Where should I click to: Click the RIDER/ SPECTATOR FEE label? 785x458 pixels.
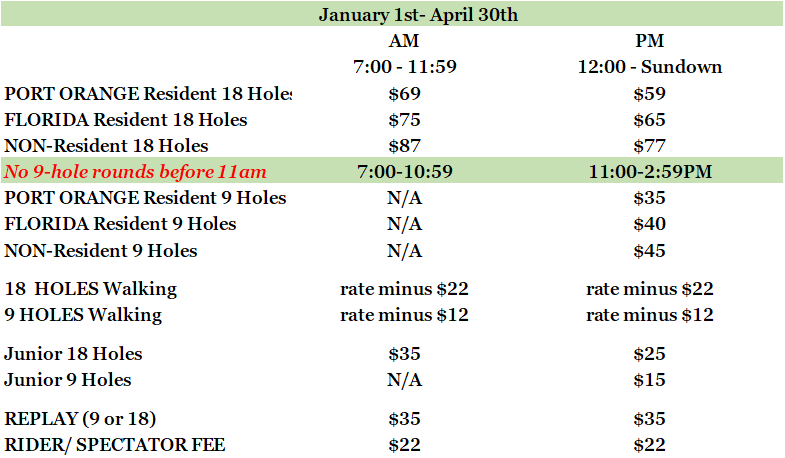[115, 445]
